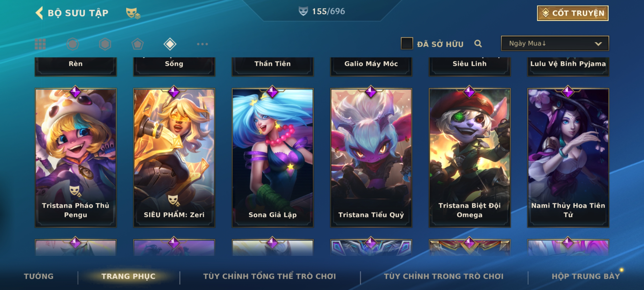Screen dimensions: 644x290
Task: Open the three-dots more filters
Action: point(202,44)
